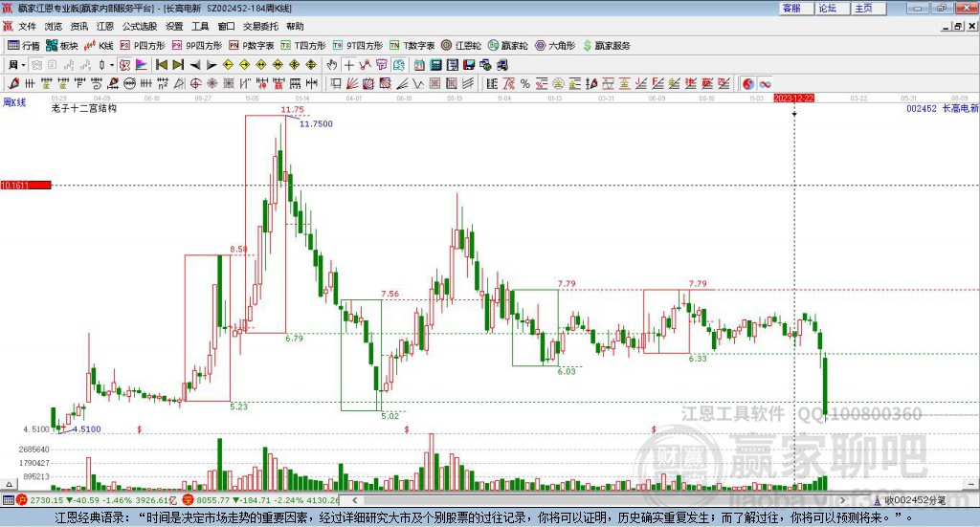
Task: Open the 资讯 menu
Action: (78, 26)
